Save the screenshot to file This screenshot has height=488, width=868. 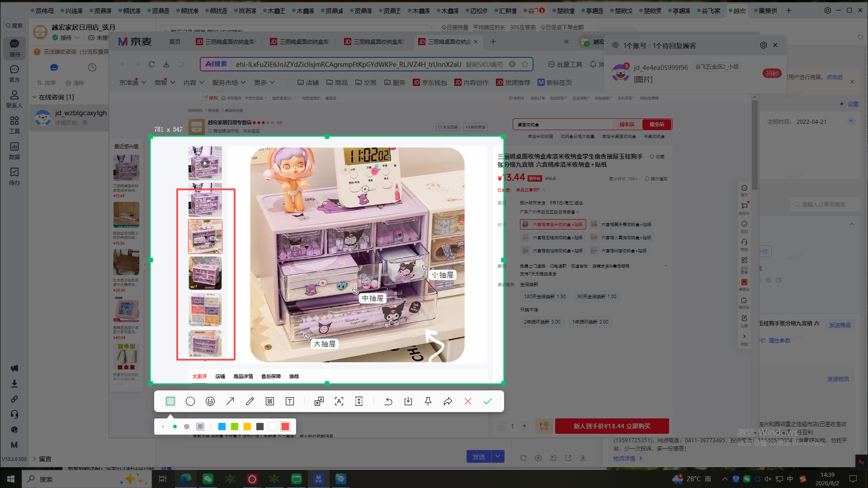click(x=408, y=401)
